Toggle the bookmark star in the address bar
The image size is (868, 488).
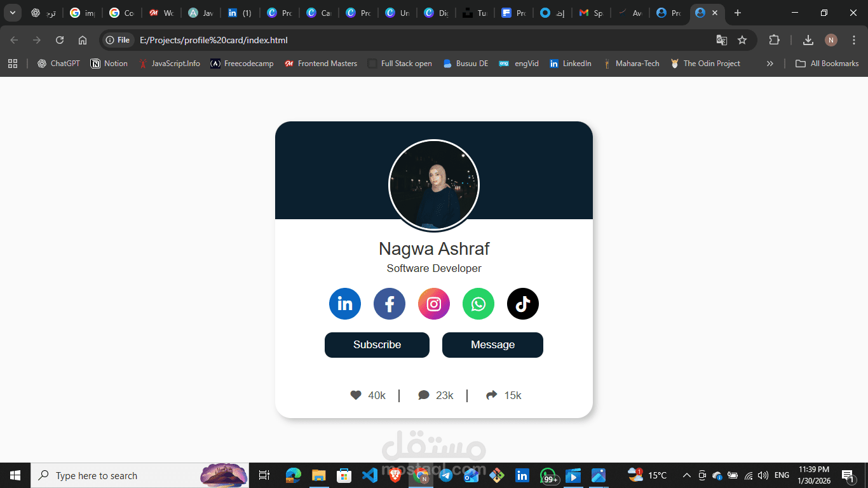click(742, 39)
